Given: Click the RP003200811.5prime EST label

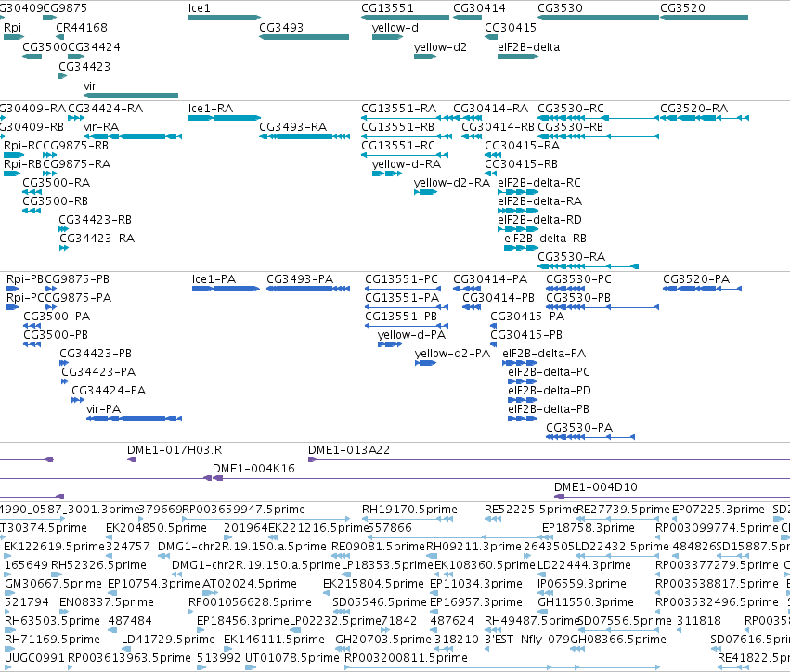Looking at the screenshot, I should (406, 658).
